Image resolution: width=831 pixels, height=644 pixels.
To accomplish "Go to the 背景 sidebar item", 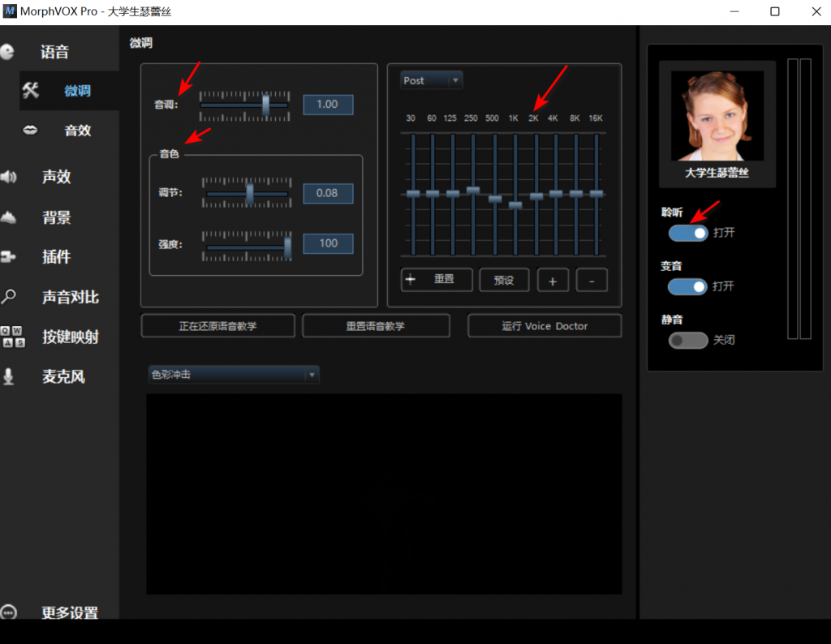I will pos(56,217).
